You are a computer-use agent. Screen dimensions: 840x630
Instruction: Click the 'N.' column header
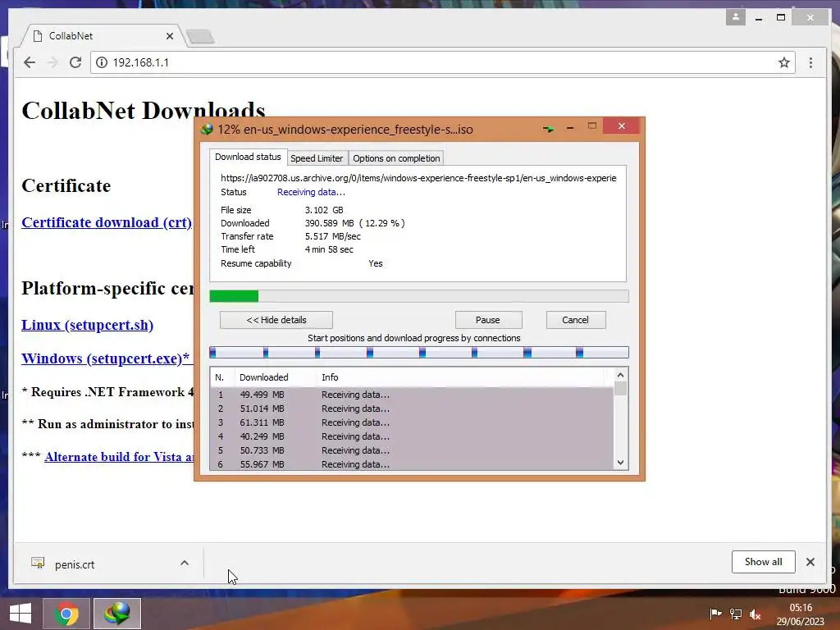tap(221, 377)
